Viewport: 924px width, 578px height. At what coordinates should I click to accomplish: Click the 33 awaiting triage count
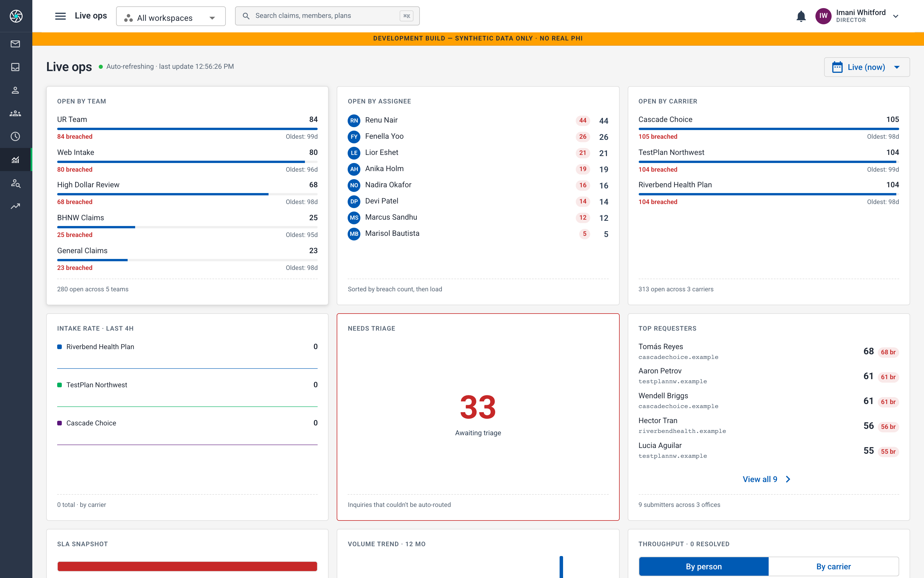478,407
